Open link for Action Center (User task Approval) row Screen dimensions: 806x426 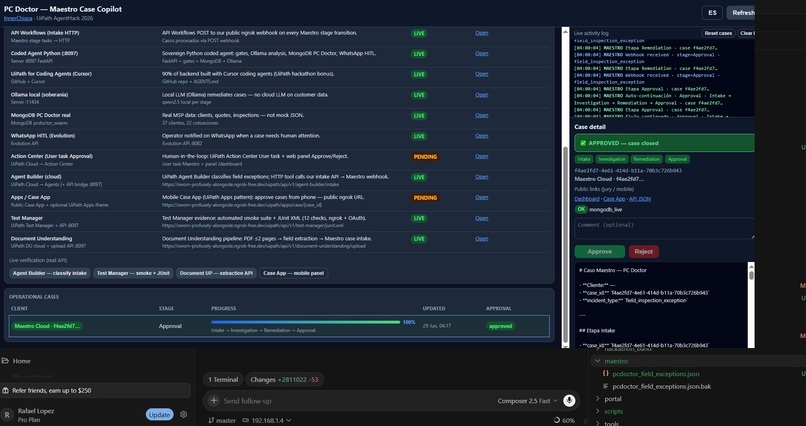[x=482, y=156]
